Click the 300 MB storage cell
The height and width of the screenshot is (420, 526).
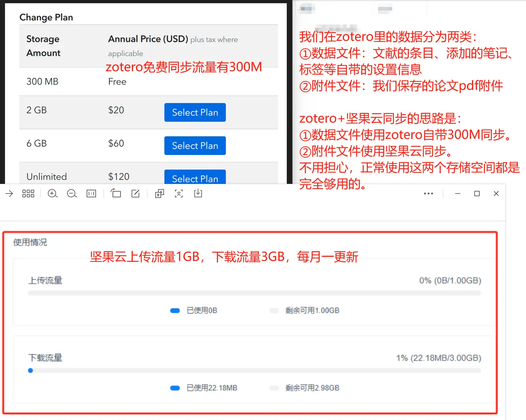[42, 82]
